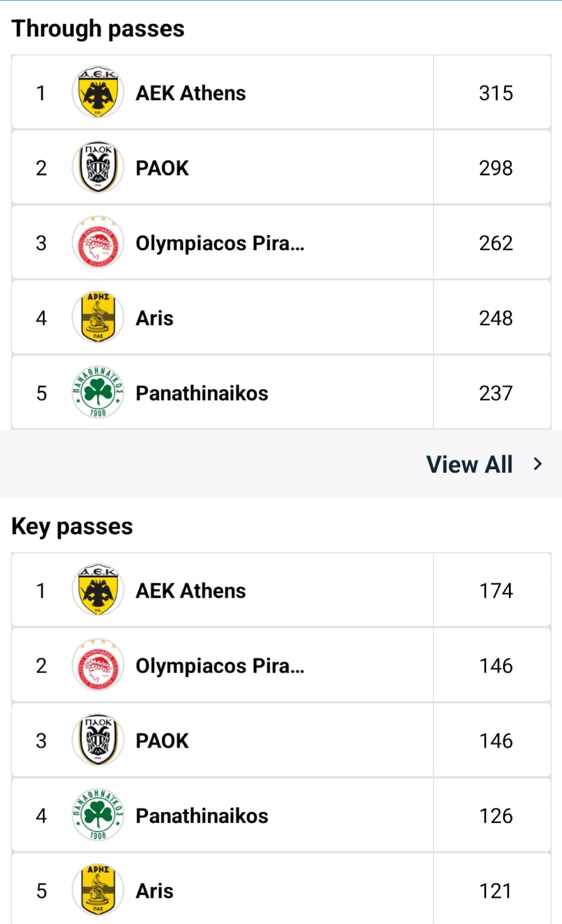The width and height of the screenshot is (562, 924).
Task: Select Aris row value 248
Action: click(495, 318)
